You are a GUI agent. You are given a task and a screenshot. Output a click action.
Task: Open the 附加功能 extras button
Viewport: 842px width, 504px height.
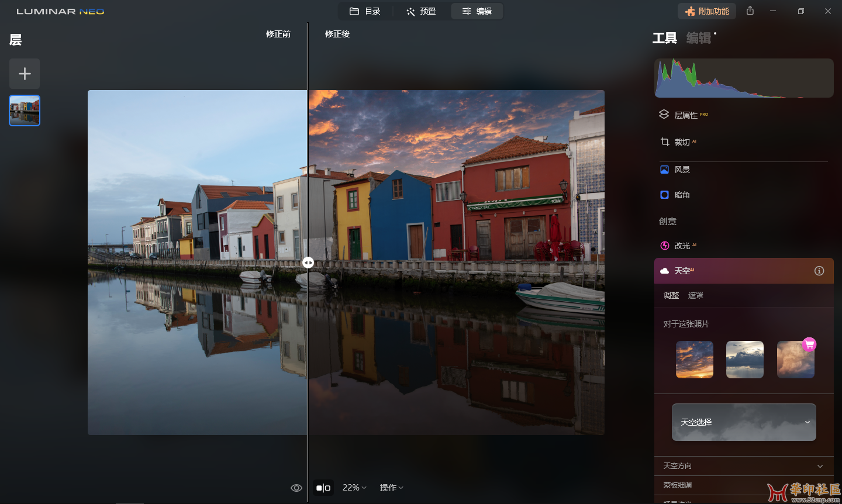(x=707, y=11)
